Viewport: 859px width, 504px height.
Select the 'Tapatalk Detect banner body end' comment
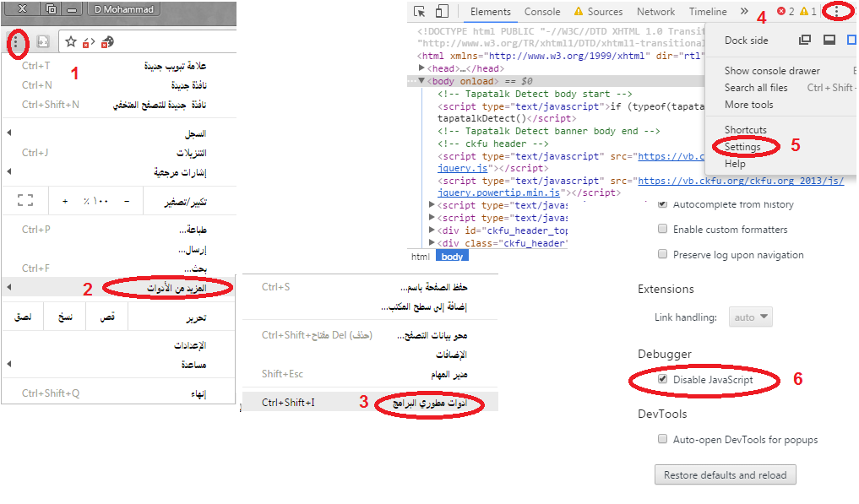pos(548,131)
